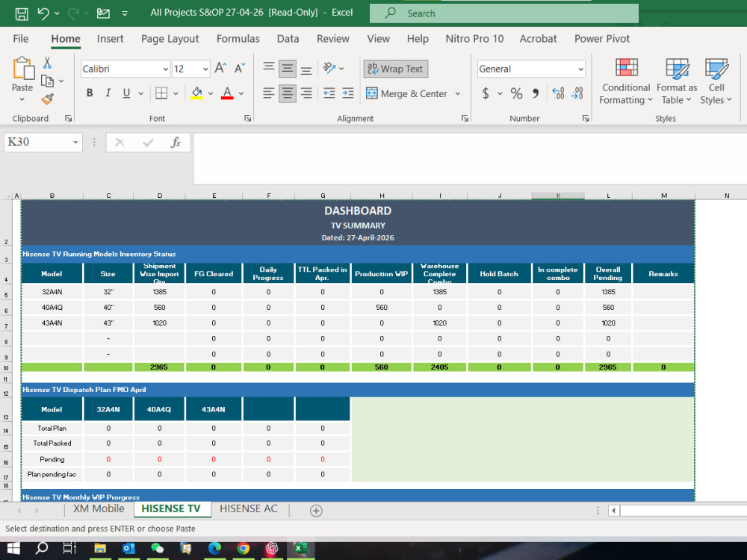Expand the Paste options arrow
The image size is (747, 560).
coord(22,99)
